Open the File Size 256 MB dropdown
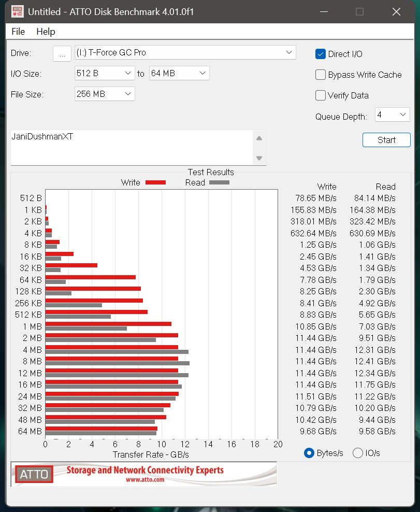Viewport: 420px width, 512px height. [x=105, y=94]
